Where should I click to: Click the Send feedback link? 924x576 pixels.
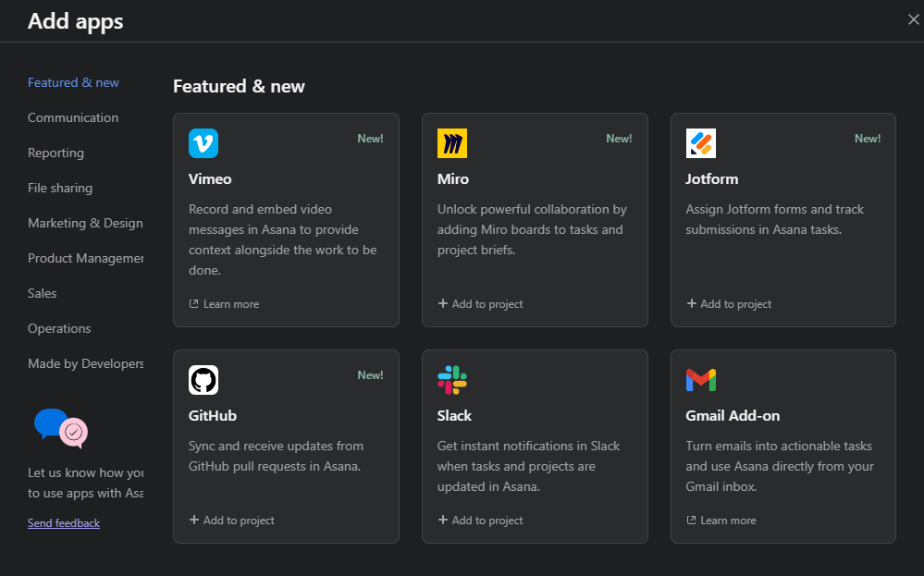[x=64, y=523]
